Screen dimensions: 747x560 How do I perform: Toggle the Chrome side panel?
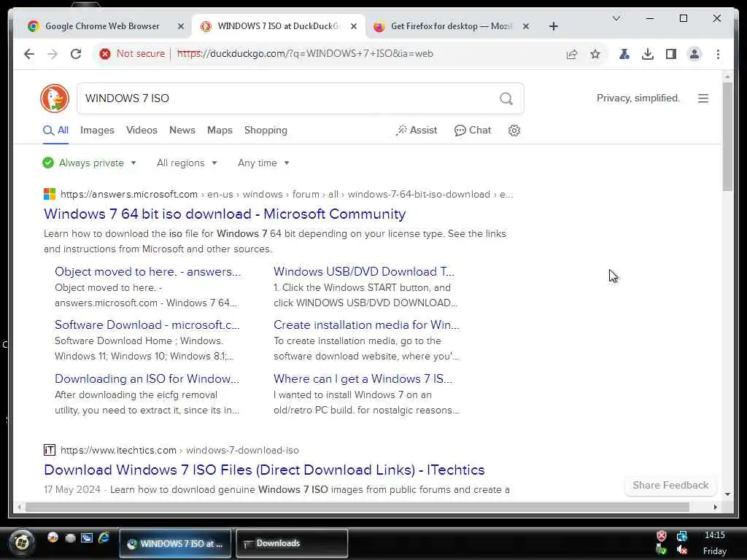(671, 54)
